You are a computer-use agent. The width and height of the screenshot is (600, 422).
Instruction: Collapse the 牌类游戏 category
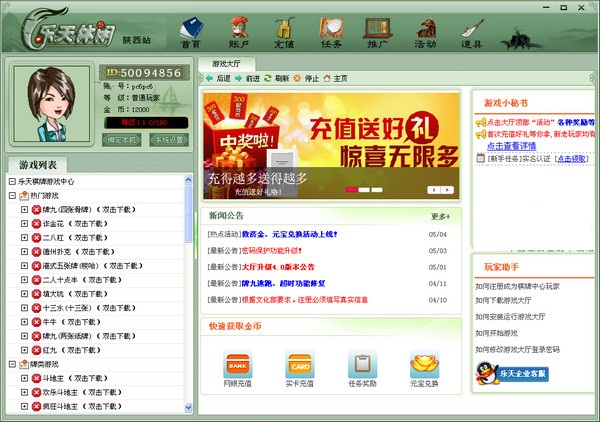pos(12,364)
